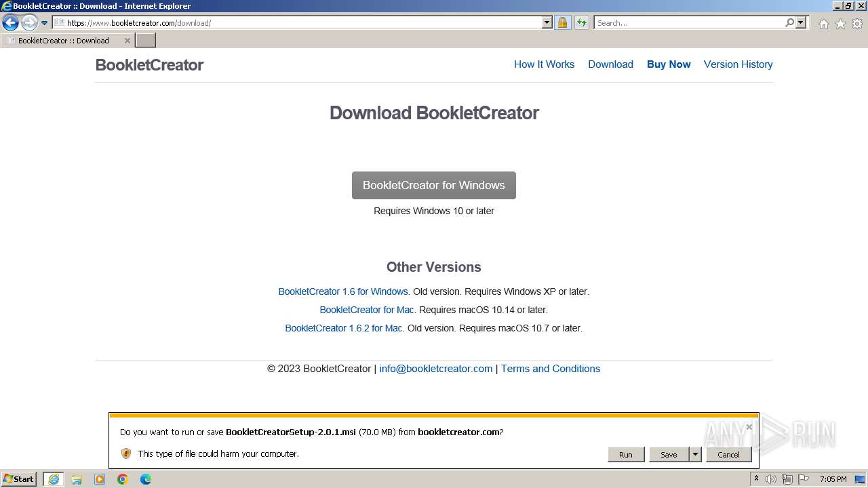View the security lock report icon
868x488 pixels.
(x=562, y=23)
